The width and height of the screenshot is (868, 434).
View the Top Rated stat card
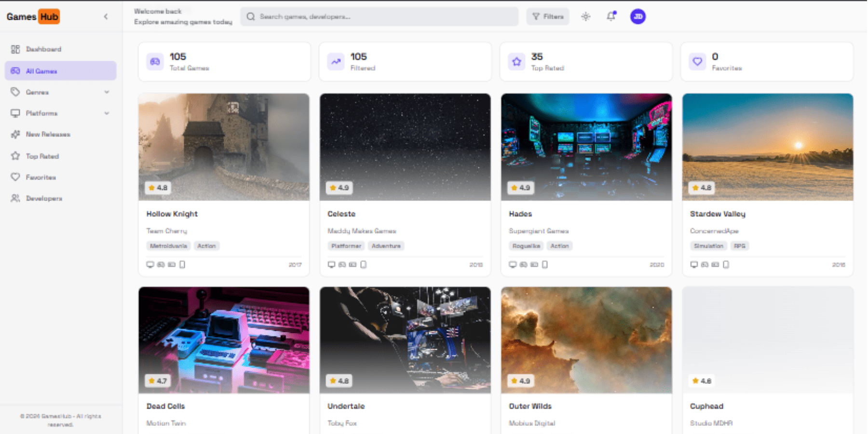[x=586, y=61]
